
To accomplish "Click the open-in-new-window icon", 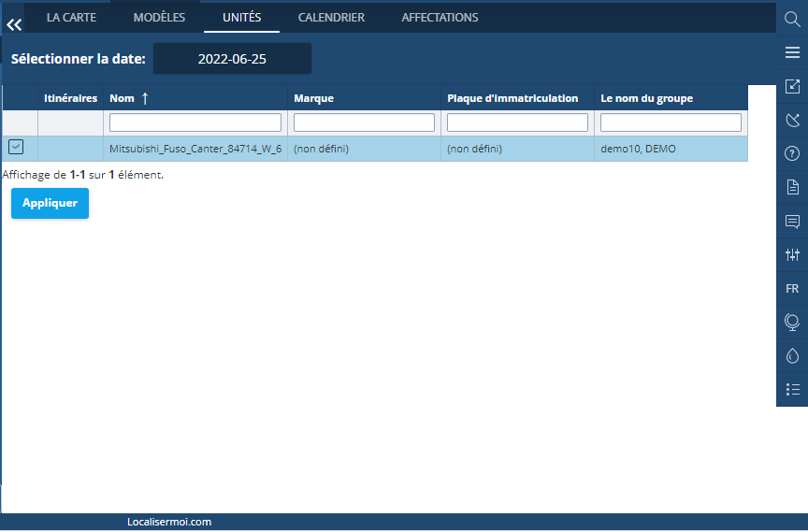I will point(792,86).
